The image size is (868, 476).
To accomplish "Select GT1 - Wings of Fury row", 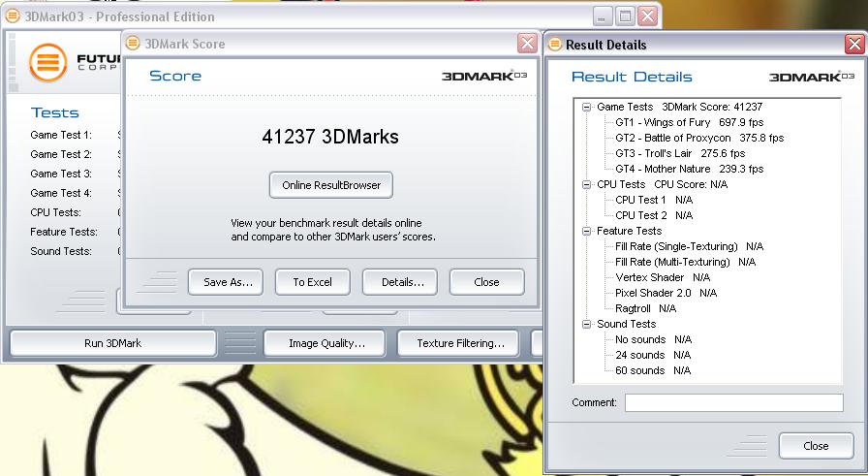I will click(689, 122).
